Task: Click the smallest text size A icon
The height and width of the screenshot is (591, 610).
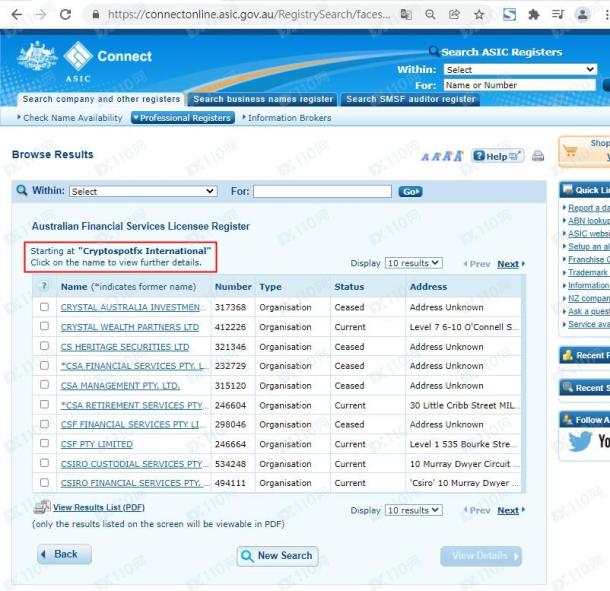Action: [x=425, y=157]
